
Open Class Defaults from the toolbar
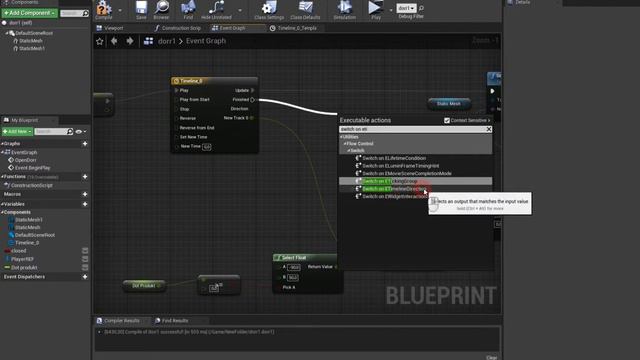305,8
